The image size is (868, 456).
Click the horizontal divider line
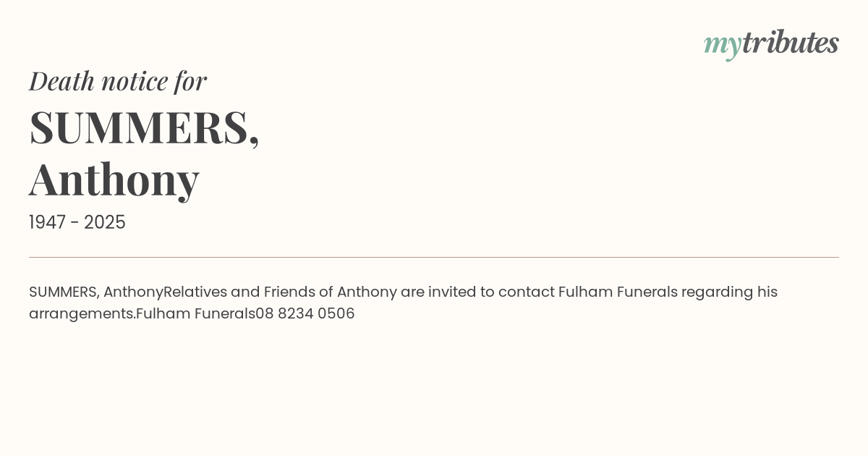tap(434, 257)
